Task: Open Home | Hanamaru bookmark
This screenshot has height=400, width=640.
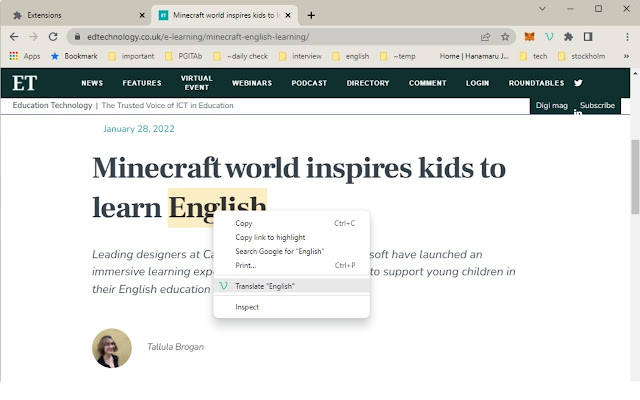Action: (474, 56)
